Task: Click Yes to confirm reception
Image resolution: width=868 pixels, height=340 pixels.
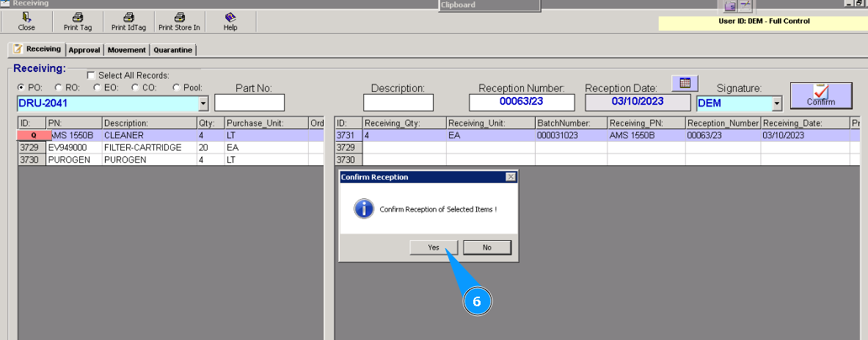Action: (x=434, y=247)
